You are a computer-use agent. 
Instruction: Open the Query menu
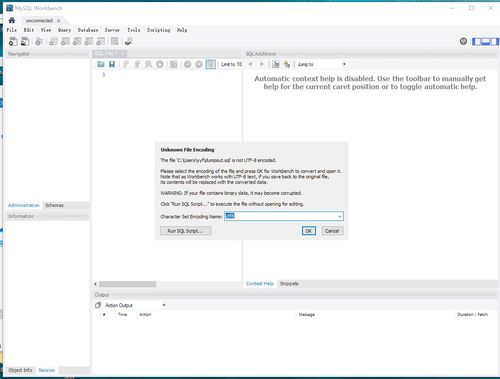(x=64, y=30)
